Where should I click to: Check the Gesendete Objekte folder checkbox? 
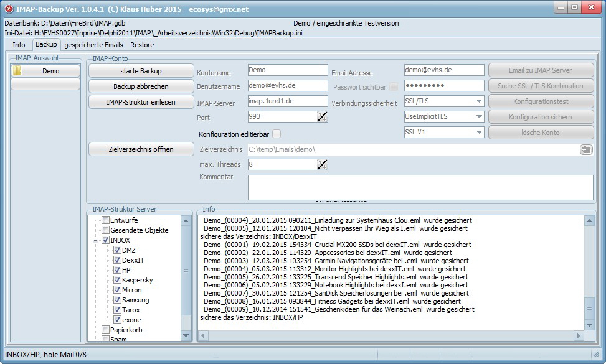click(105, 230)
